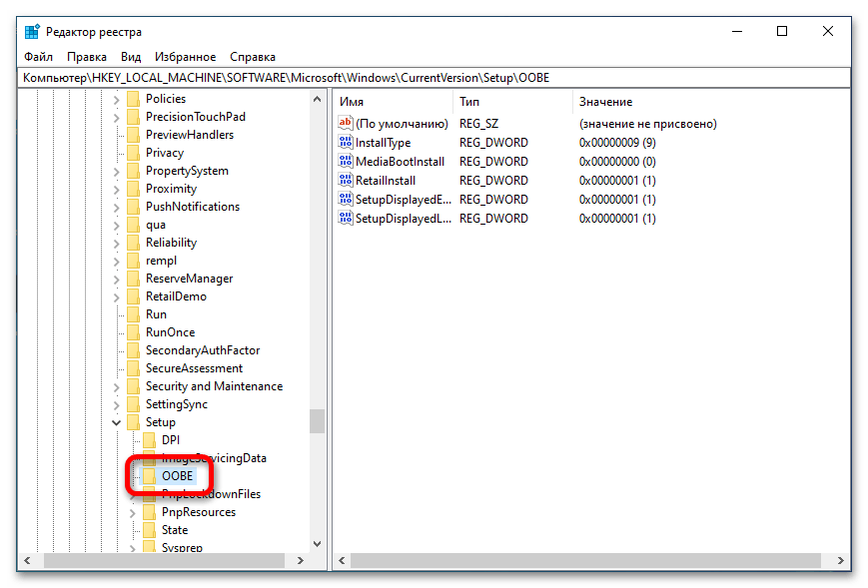Expand the rempl key

[116, 263]
